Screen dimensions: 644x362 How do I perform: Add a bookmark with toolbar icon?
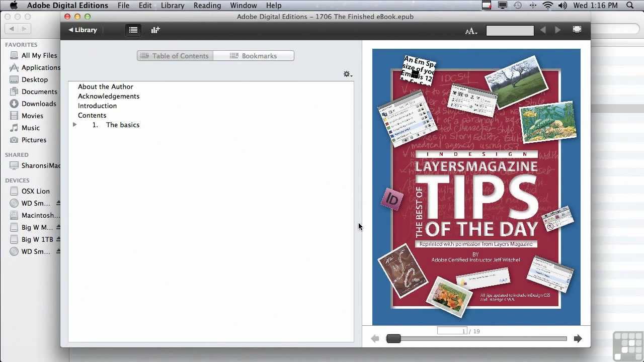(x=155, y=30)
